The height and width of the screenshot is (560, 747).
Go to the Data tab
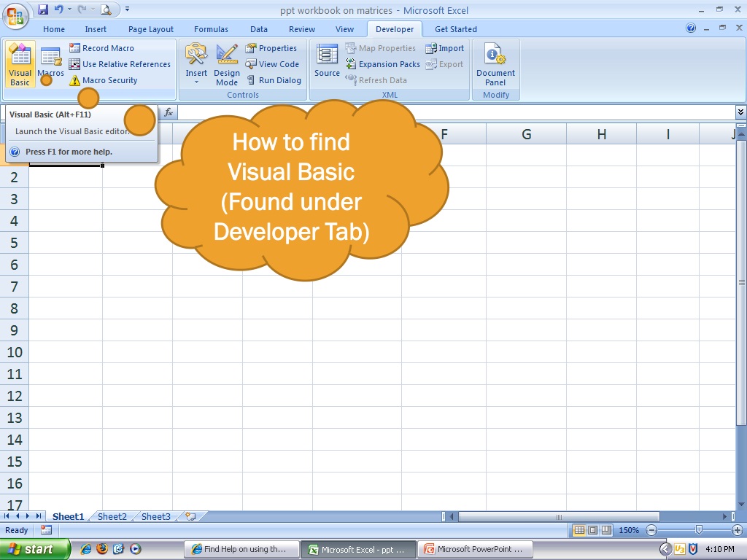click(259, 29)
